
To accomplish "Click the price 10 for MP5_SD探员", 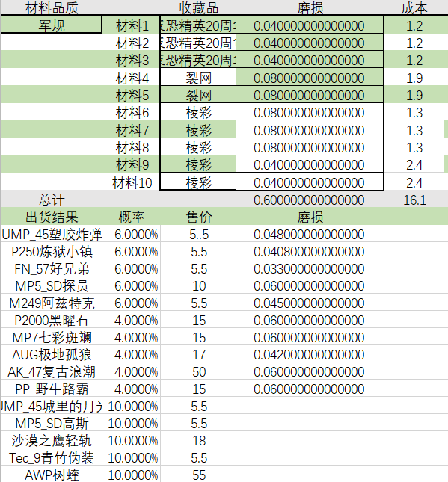I will [198, 286].
